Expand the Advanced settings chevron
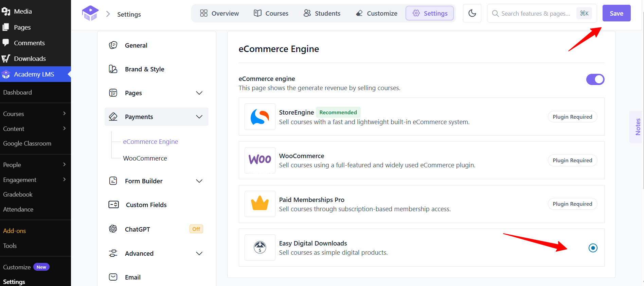The width and height of the screenshot is (644, 286). pyautogui.click(x=199, y=253)
